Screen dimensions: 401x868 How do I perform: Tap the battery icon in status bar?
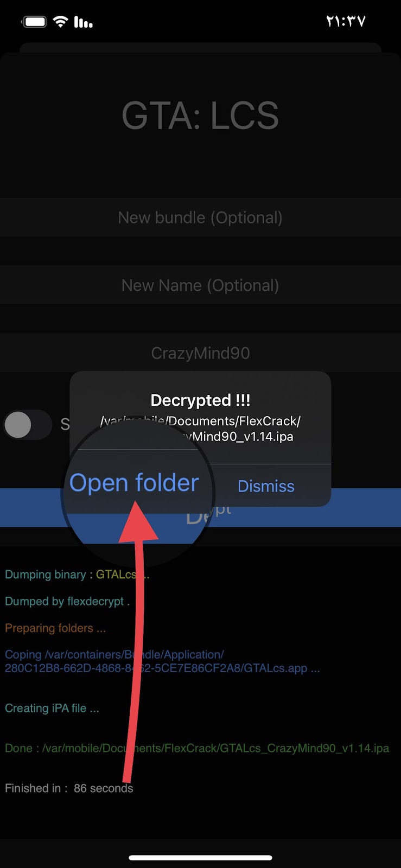click(x=34, y=22)
